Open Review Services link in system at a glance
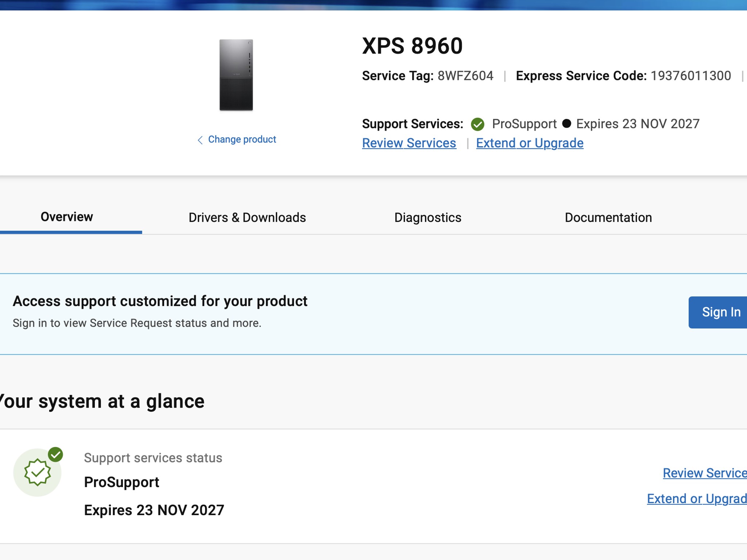 click(x=705, y=473)
